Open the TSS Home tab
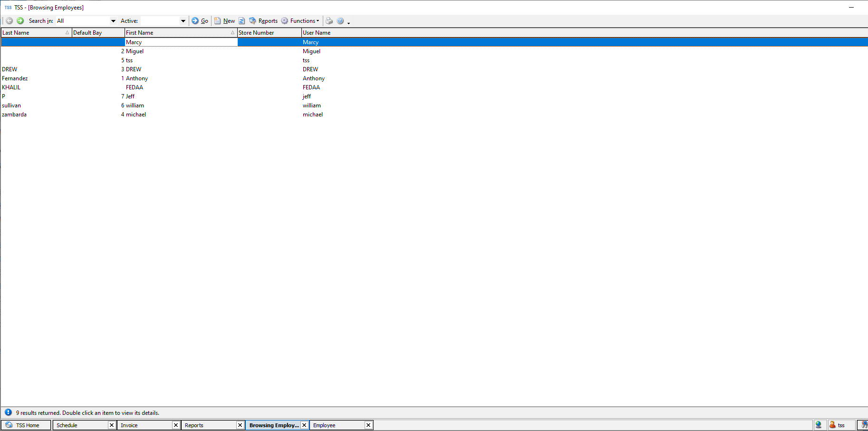 27,425
